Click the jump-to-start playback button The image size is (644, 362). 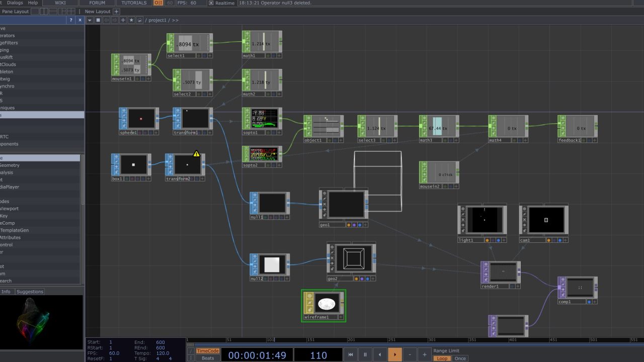(350, 354)
